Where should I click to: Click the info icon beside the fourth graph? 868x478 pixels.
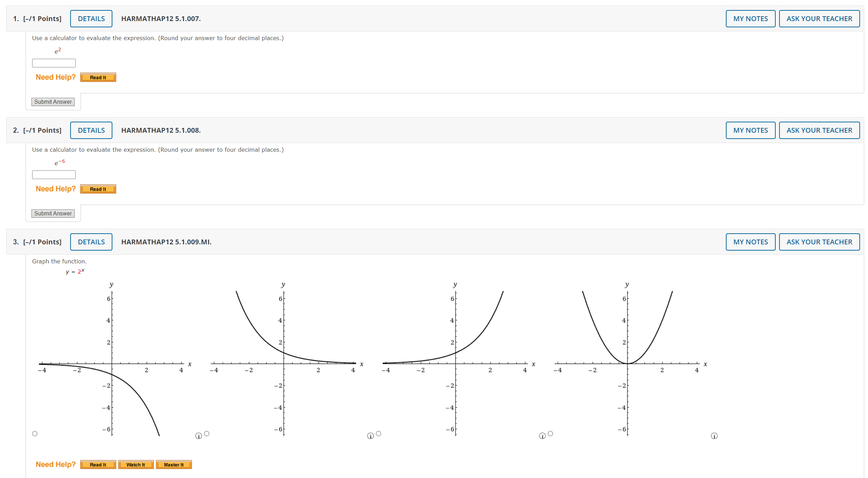pos(714,436)
